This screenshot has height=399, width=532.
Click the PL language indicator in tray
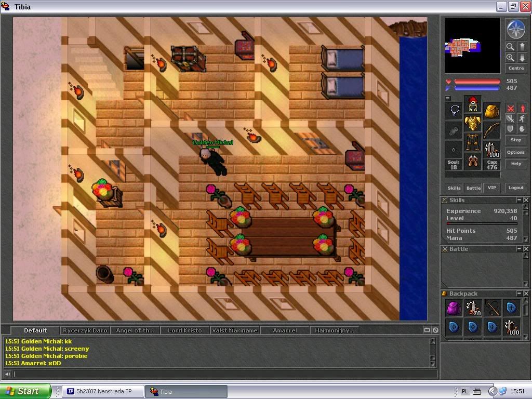[465, 391]
